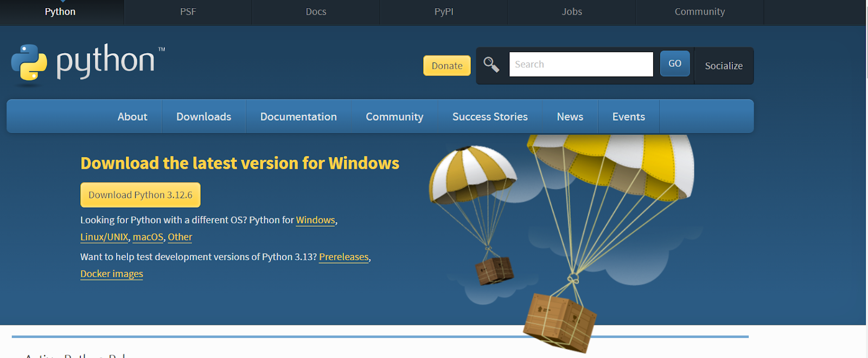Go to the PyPI top tab
Screen dimensions: 868x358
coord(444,12)
